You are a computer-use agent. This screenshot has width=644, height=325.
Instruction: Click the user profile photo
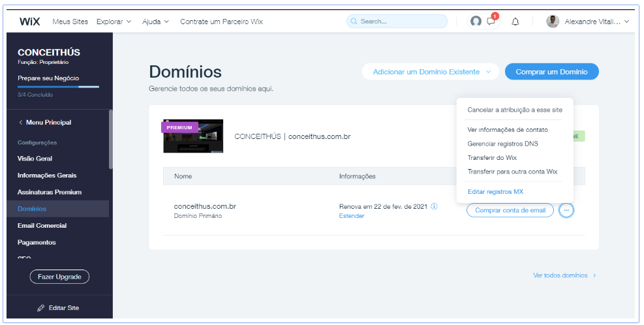[553, 22]
